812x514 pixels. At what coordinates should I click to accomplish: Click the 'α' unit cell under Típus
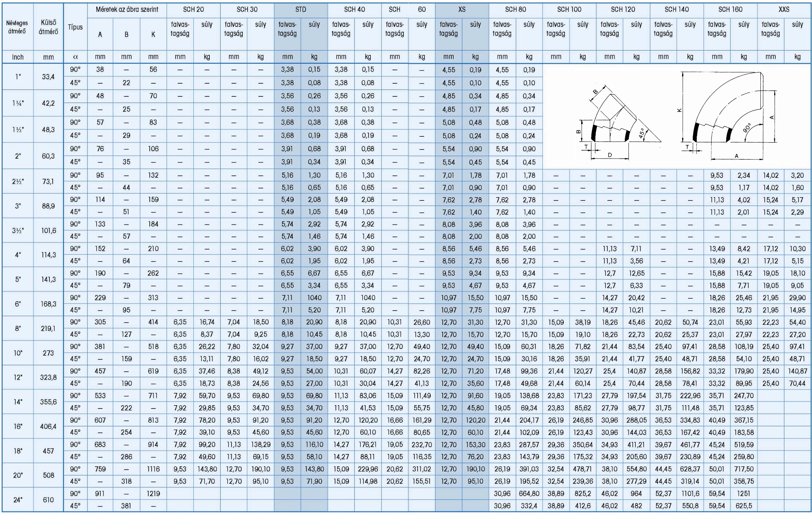coord(75,57)
